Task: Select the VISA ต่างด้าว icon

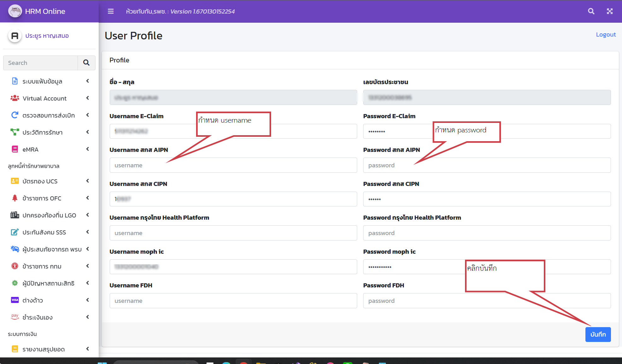Action: tap(15, 300)
